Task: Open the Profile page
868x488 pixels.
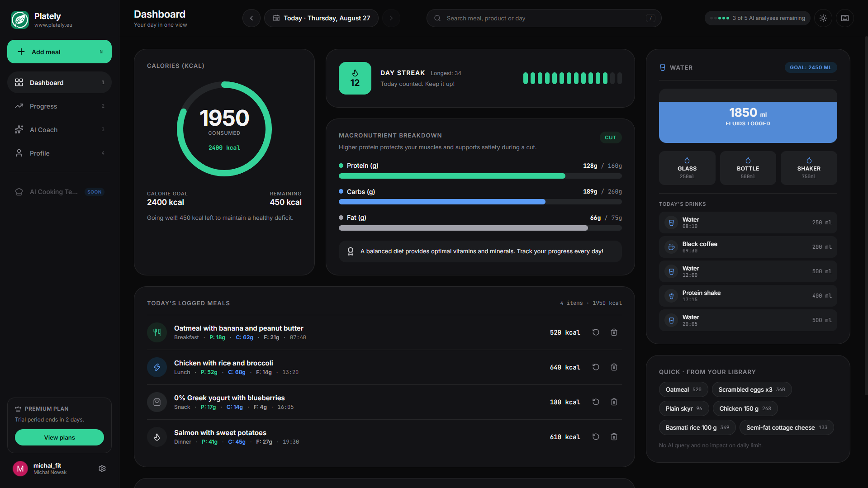Action: click(59, 153)
